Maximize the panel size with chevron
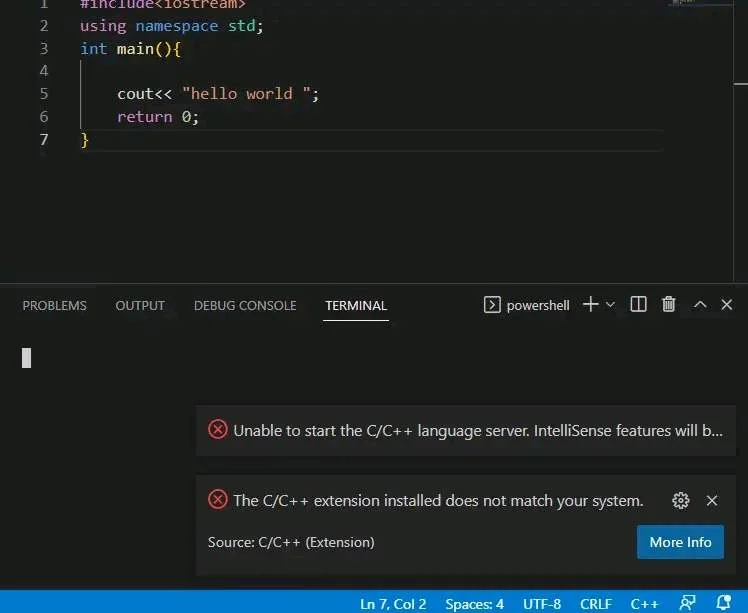Image resolution: width=748 pixels, height=613 pixels. (x=700, y=304)
